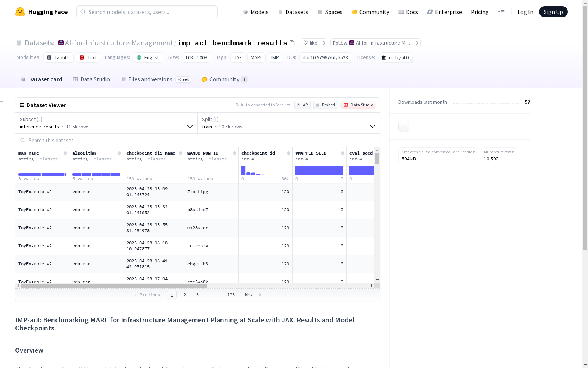Like the dataset via heart button
Image resolution: width=588 pixels, height=368 pixels.
[310, 43]
